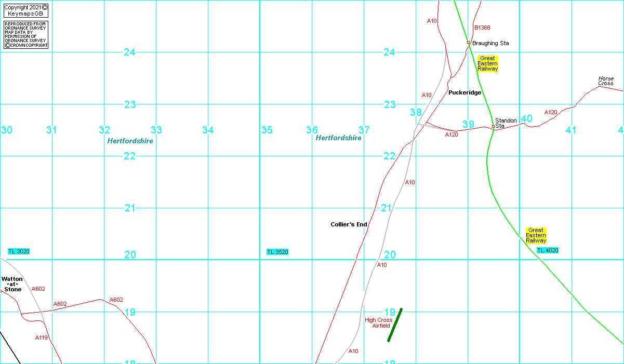Viewport: 624px width, 364px height.
Task: Click the Watton-at-Stone town label
Action: (12, 284)
